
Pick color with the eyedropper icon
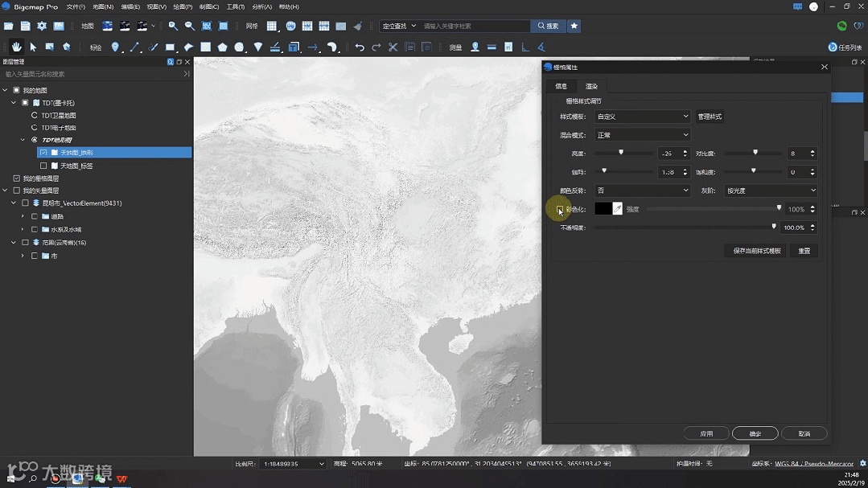pyautogui.click(x=617, y=209)
